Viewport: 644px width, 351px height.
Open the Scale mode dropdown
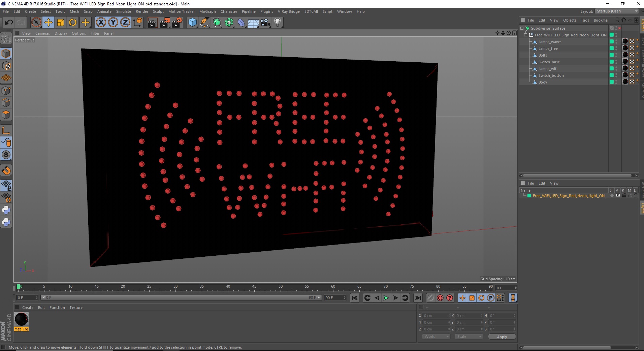pos(469,337)
